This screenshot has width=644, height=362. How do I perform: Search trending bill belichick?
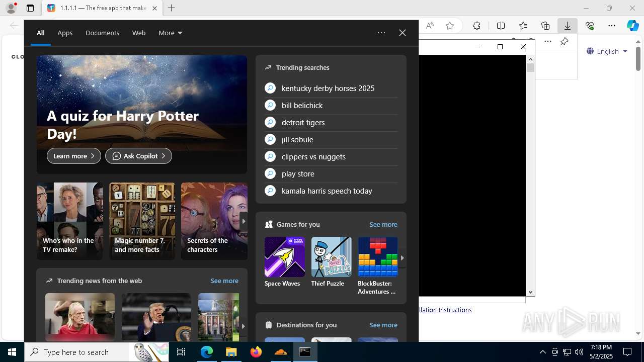[x=331, y=105]
